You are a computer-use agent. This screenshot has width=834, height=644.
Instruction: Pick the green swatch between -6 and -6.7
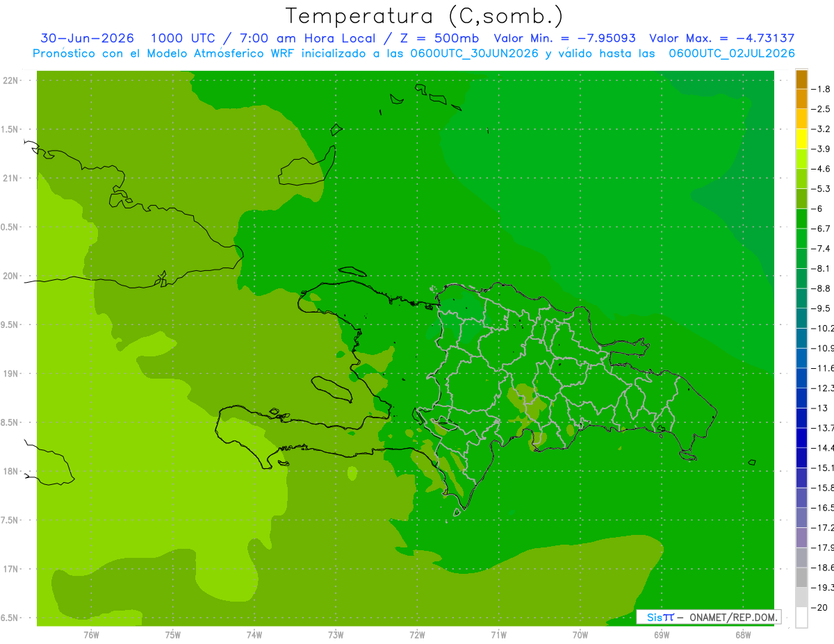point(801,218)
